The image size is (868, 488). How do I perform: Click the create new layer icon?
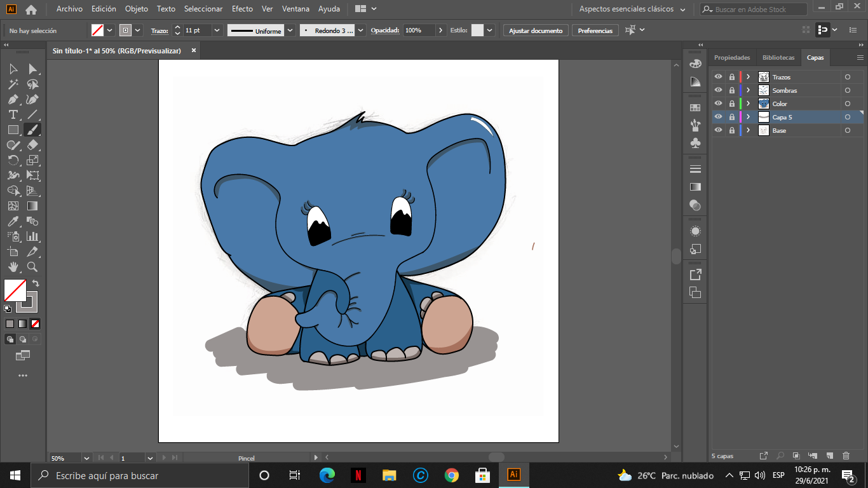[x=829, y=456]
